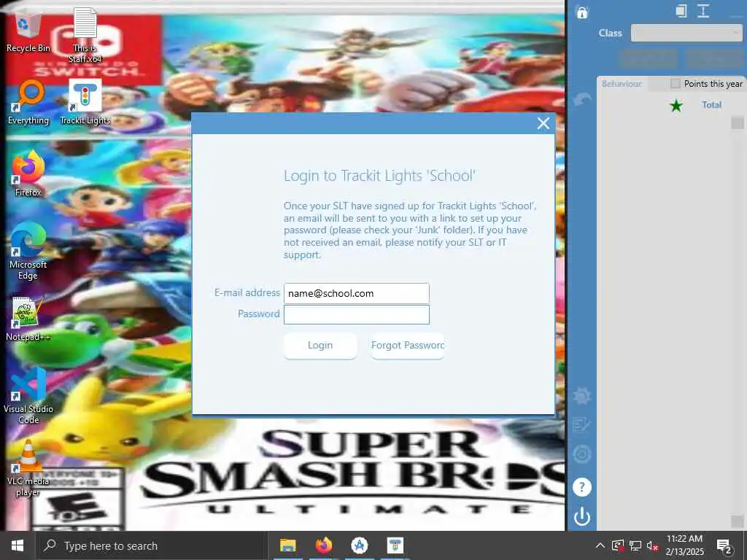Show hidden tray icons chevron

coord(600,545)
